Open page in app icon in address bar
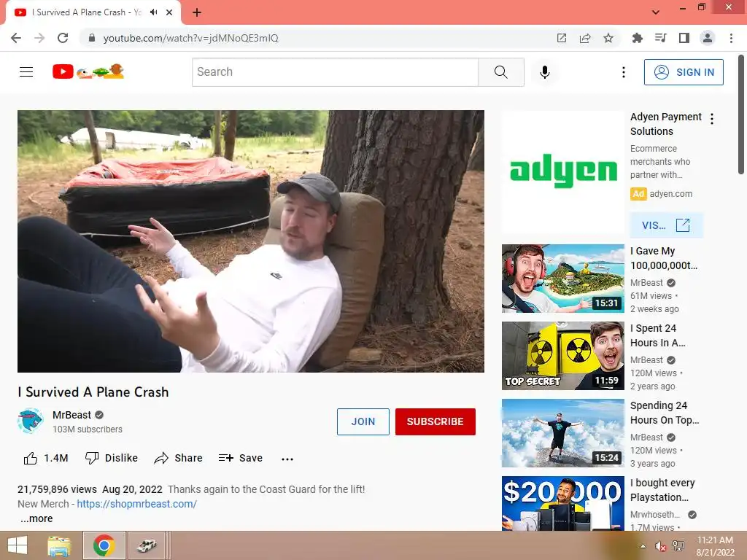This screenshot has width=747, height=560. 562,38
